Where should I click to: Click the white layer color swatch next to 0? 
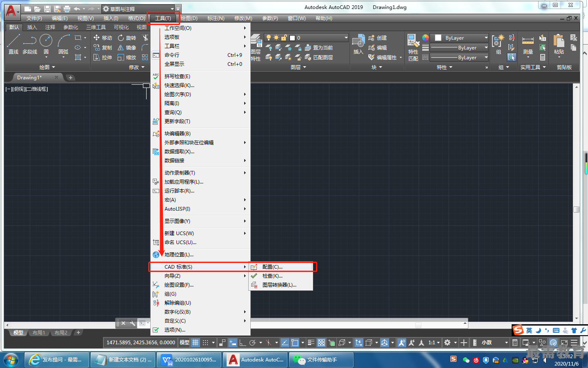click(x=292, y=38)
